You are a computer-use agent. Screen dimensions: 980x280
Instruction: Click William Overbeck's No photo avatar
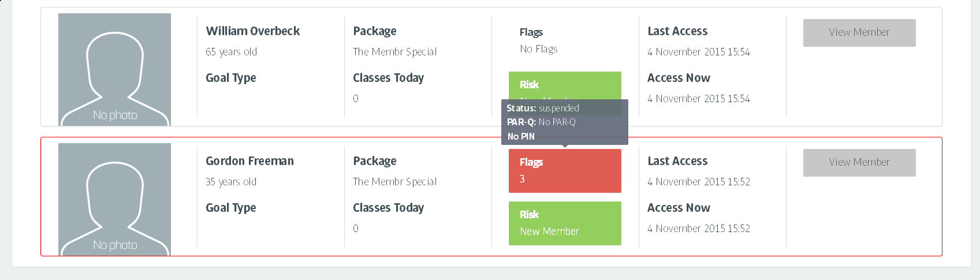coord(114,69)
